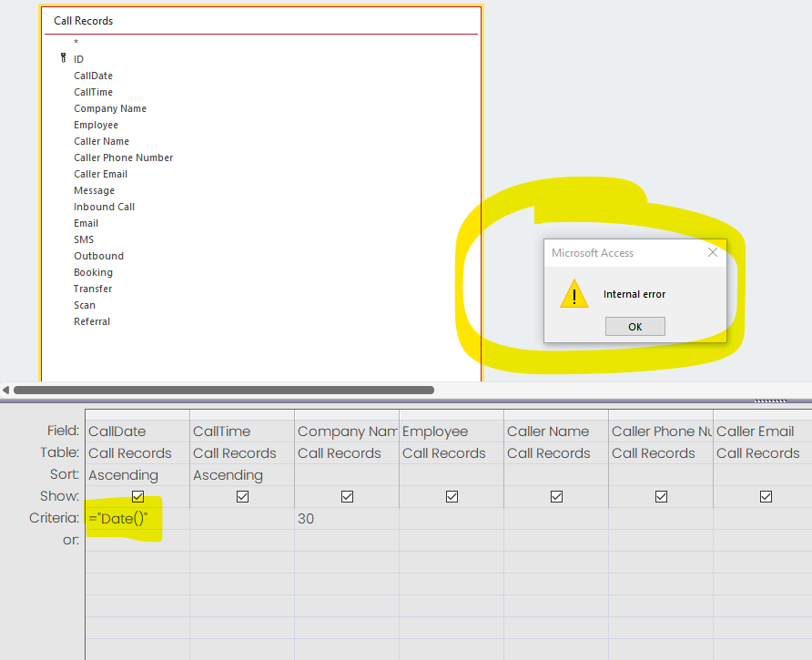Click the horizontal scrollbar thumb
This screenshot has width=812, height=660.
pos(223,391)
